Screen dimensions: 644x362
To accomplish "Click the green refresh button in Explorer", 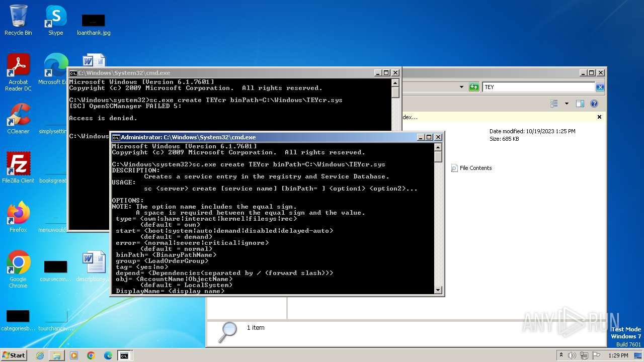I will tap(474, 87).
